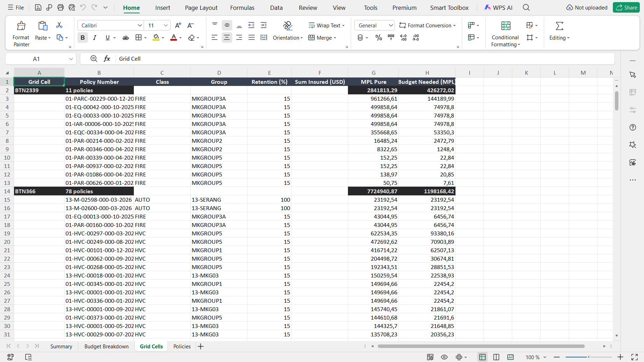
Task: Click the help icon in right sidebar
Action: [633, 127]
